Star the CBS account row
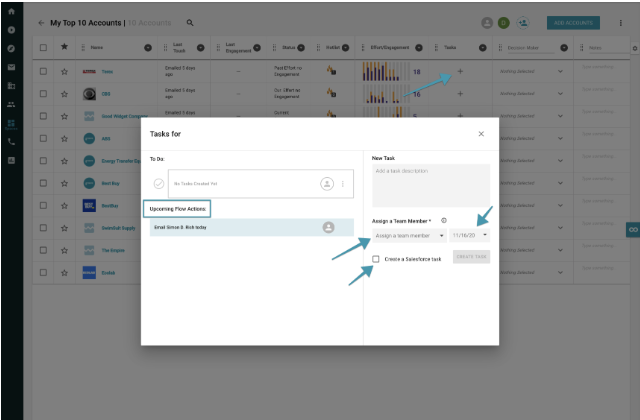Screen dimensions: 640x420 (64, 94)
